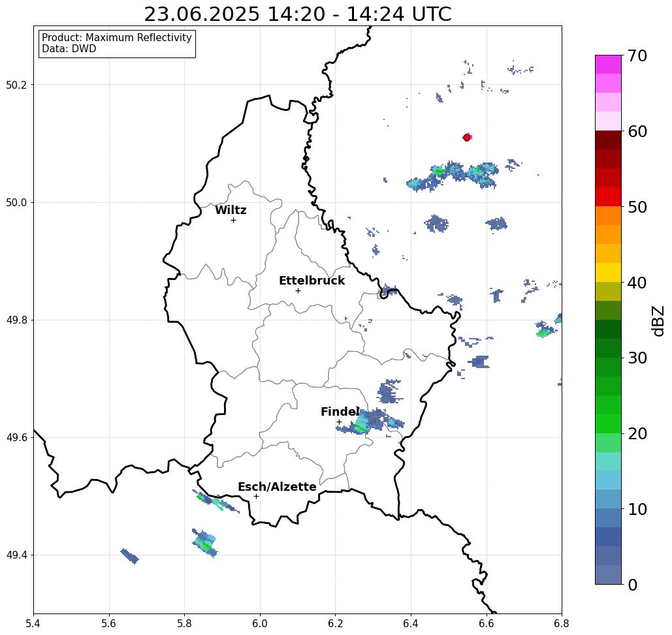Click longitude axis label 5.6
672x635 pixels.
coord(109,623)
